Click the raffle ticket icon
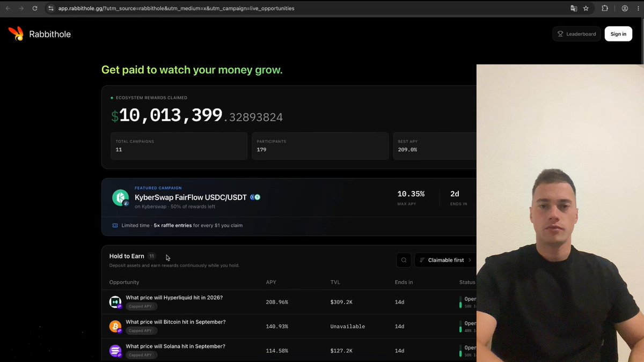The width and height of the screenshot is (644, 362). coord(115,225)
